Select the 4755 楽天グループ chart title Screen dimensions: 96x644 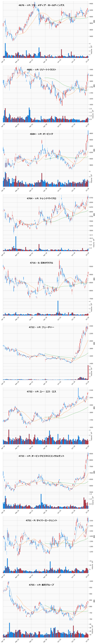point(41,585)
